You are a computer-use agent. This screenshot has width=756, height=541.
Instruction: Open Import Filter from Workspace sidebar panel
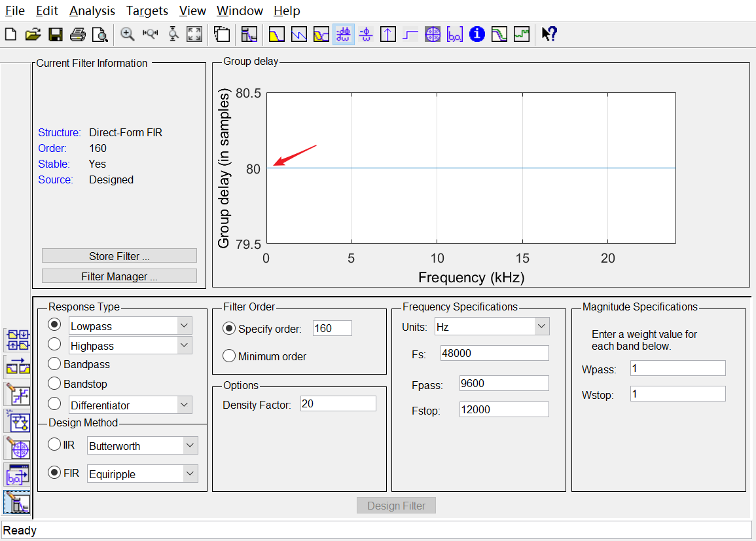pyautogui.click(x=18, y=476)
